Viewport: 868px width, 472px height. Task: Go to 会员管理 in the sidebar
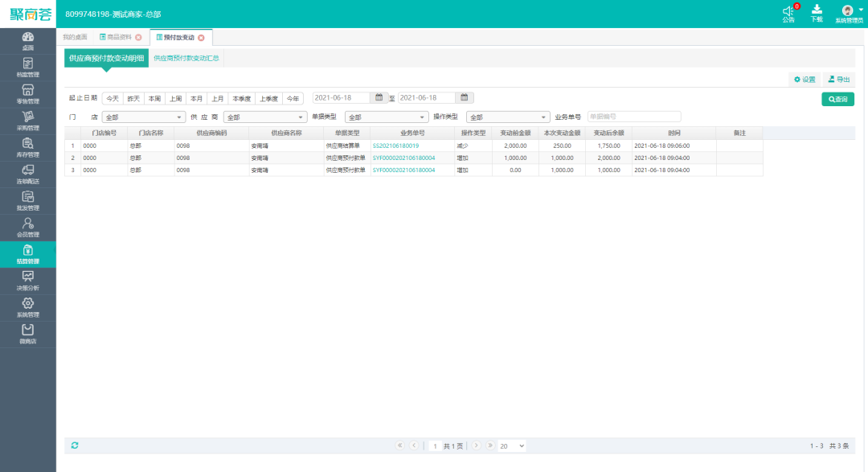28,228
